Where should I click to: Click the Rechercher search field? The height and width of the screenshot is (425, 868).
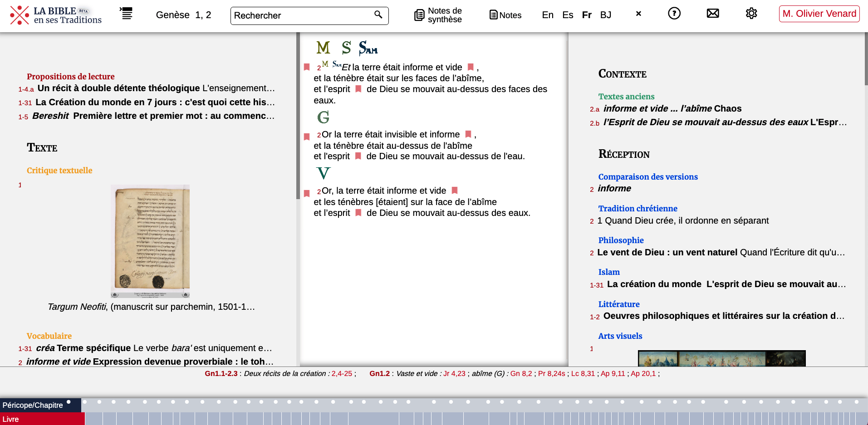pos(309,15)
